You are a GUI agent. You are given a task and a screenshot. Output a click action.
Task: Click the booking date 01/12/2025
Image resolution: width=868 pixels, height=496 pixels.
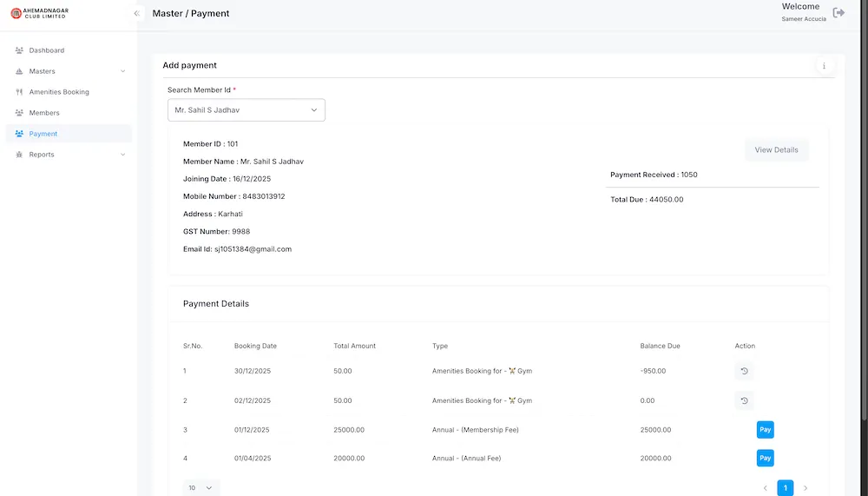pos(252,430)
